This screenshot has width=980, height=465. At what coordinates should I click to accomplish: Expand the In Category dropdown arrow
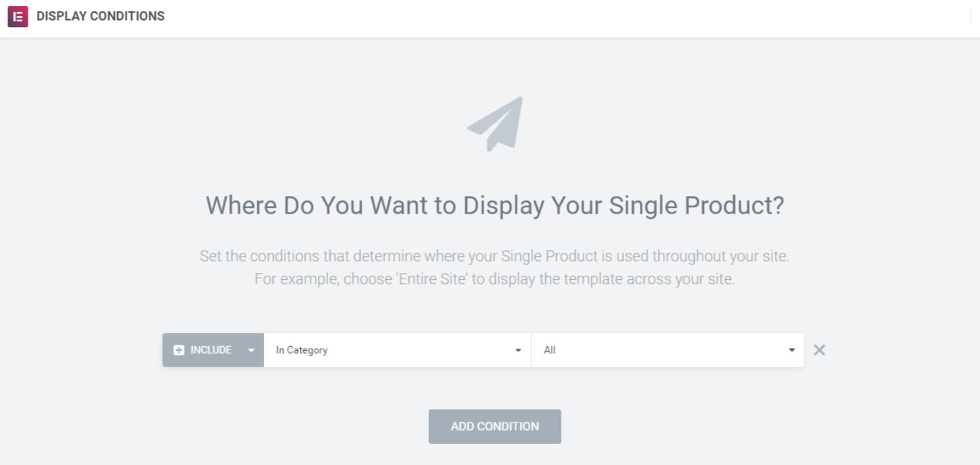coord(518,350)
